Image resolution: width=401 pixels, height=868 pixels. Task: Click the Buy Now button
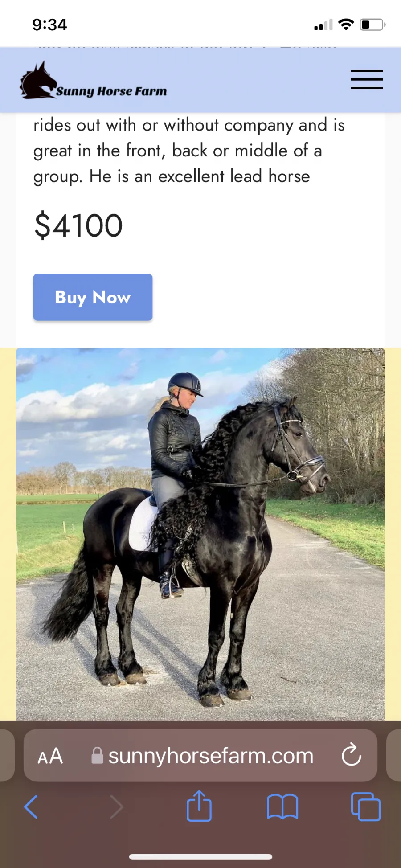coord(93,297)
